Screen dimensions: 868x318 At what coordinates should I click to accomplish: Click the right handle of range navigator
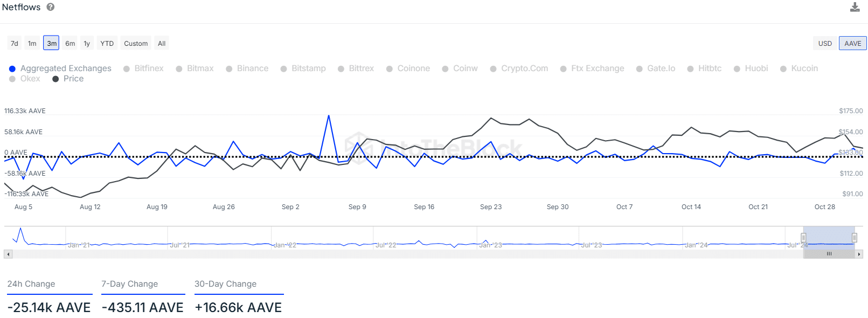(855, 238)
